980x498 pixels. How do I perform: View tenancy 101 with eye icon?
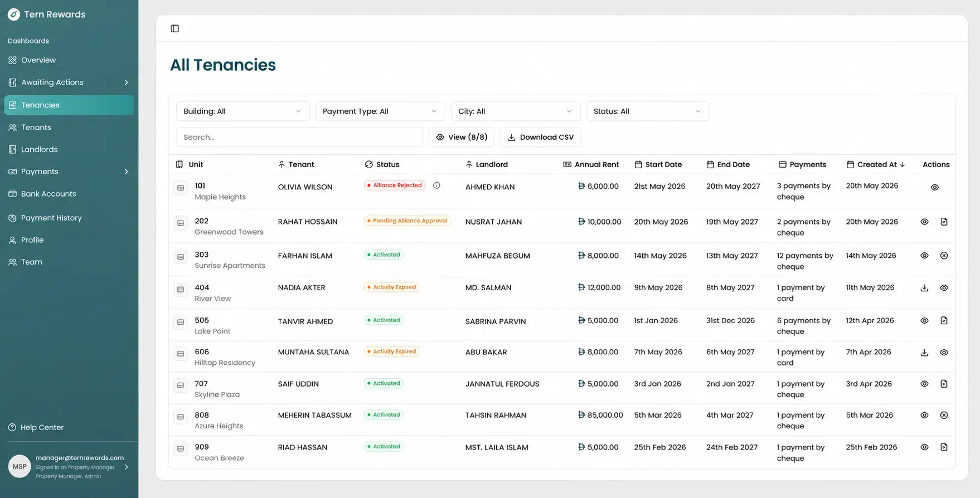pos(935,188)
